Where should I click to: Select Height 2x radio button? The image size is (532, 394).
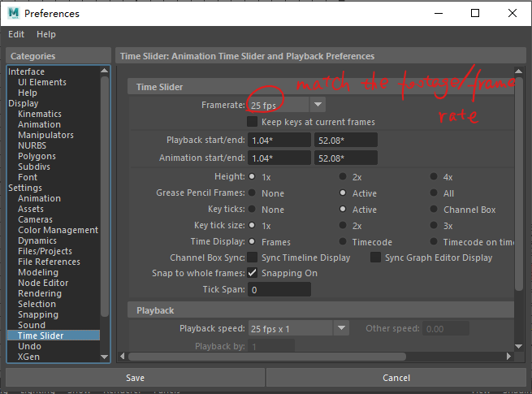point(343,176)
